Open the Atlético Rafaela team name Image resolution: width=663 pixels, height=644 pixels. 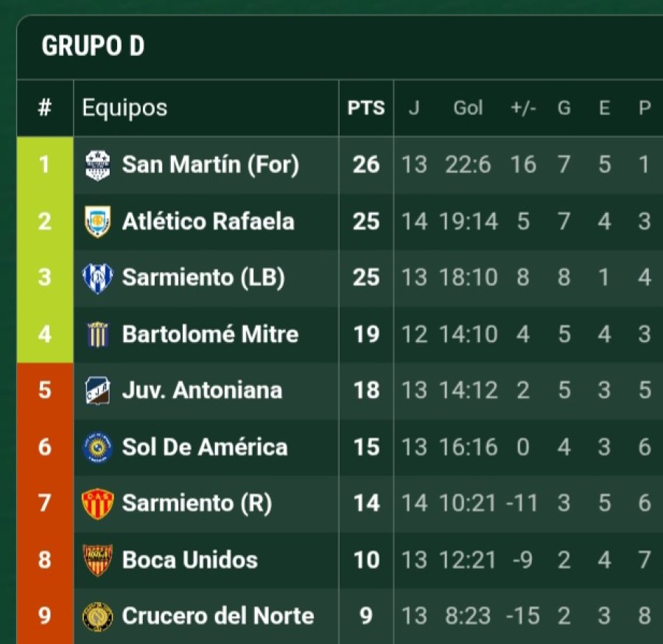(208, 221)
